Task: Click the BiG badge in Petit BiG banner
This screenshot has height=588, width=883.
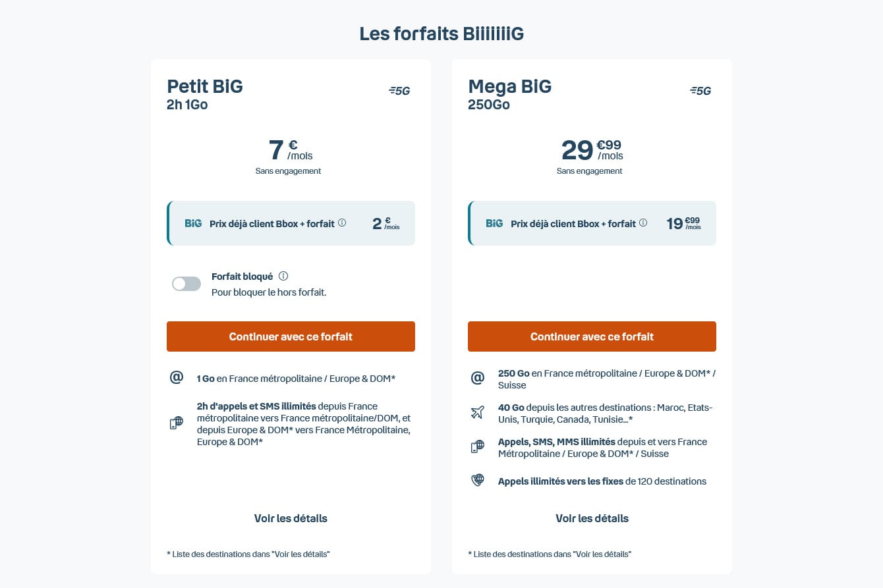Action: 192,223
